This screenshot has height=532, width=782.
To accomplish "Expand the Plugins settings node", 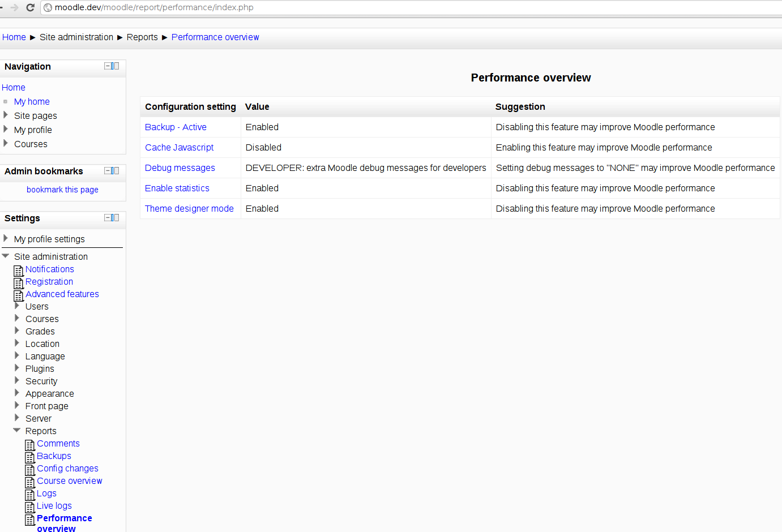I will [x=17, y=368].
